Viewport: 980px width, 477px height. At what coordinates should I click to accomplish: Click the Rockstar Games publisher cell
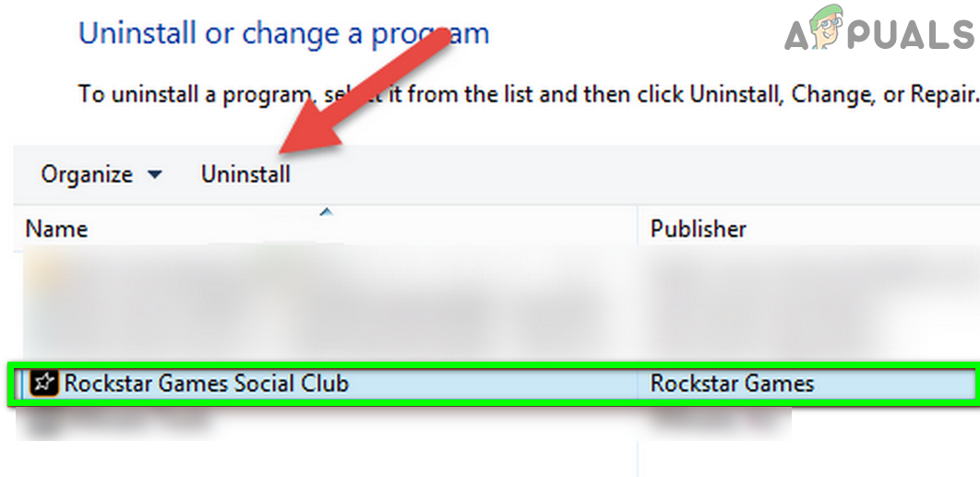click(732, 383)
